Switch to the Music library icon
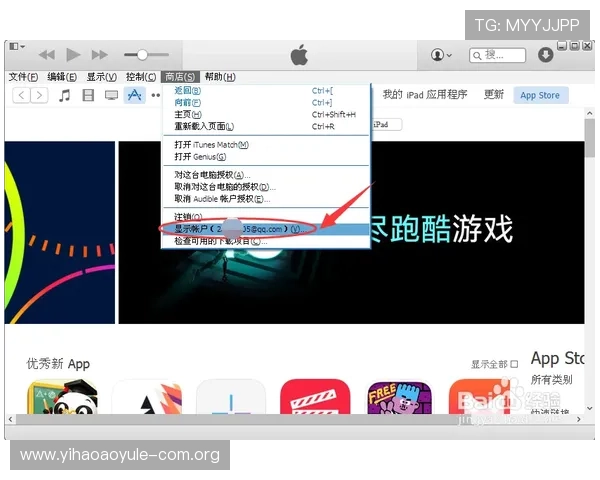This screenshot has width=600, height=480. point(64,95)
